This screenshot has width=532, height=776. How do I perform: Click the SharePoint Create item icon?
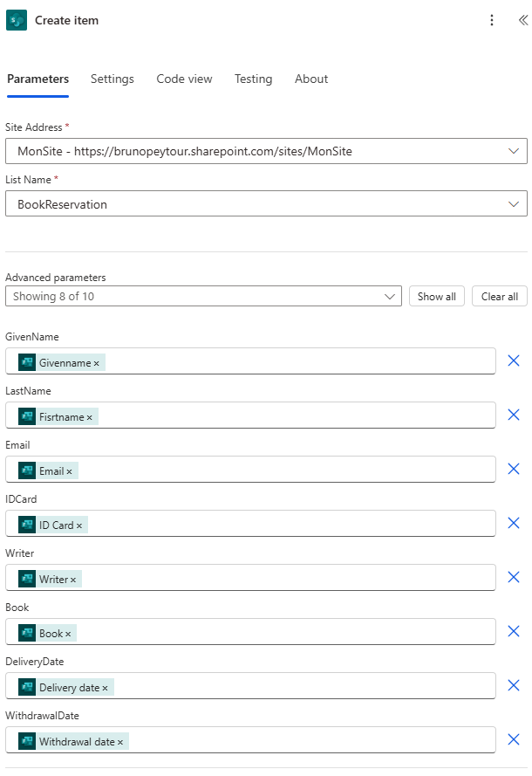[x=17, y=20]
